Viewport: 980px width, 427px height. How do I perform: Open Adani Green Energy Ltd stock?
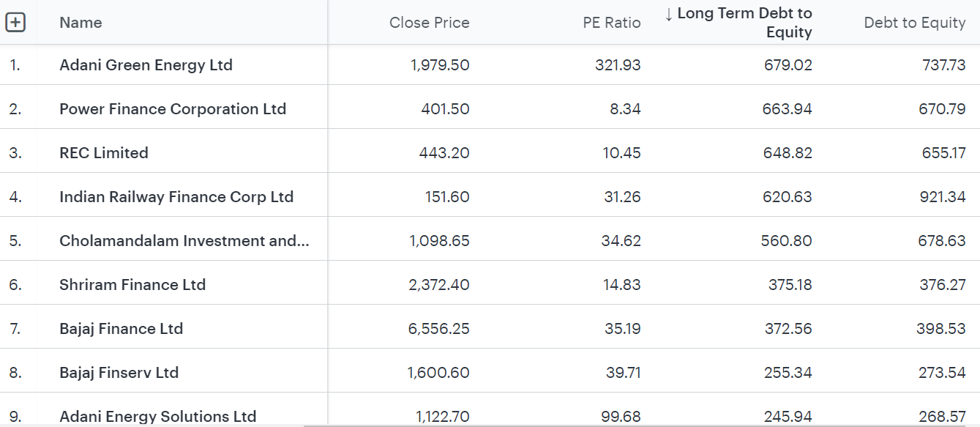(146, 65)
